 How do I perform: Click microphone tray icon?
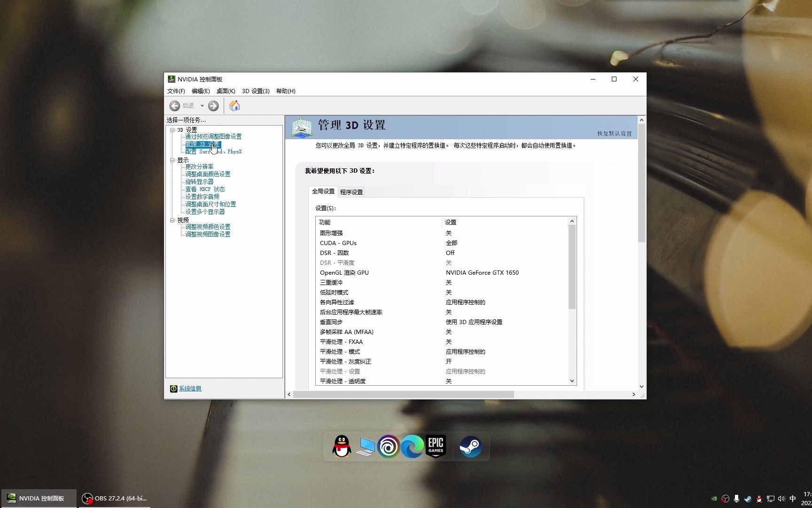pyautogui.click(x=736, y=499)
